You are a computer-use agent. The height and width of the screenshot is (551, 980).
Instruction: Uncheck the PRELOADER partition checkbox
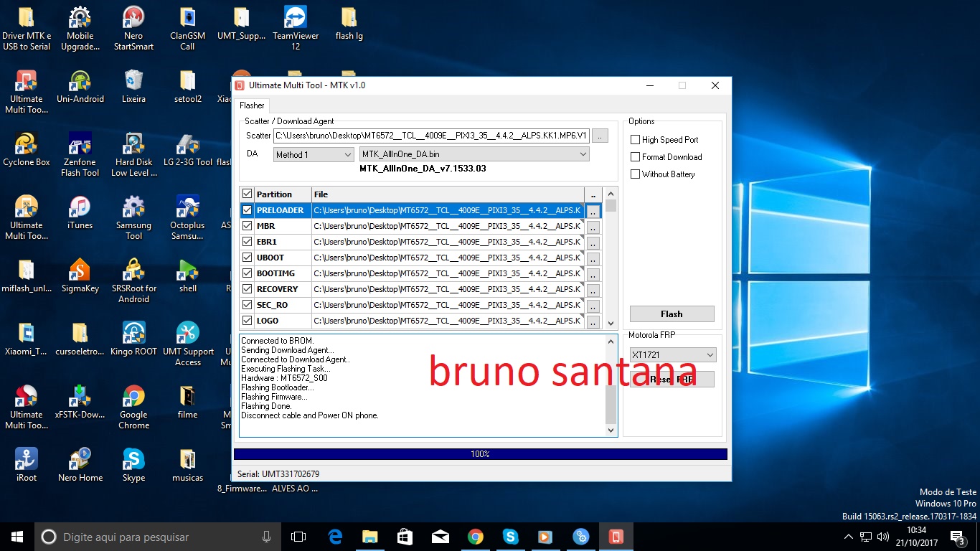[x=248, y=210]
